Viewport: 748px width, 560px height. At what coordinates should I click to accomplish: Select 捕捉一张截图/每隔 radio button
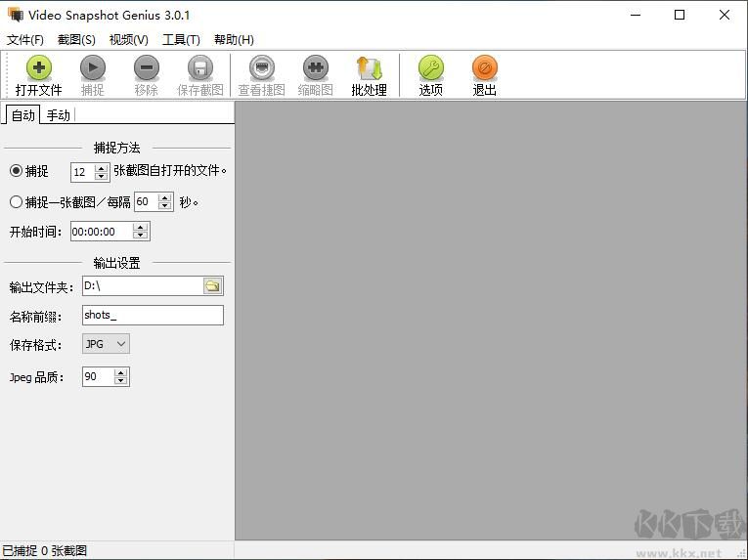tap(17, 201)
